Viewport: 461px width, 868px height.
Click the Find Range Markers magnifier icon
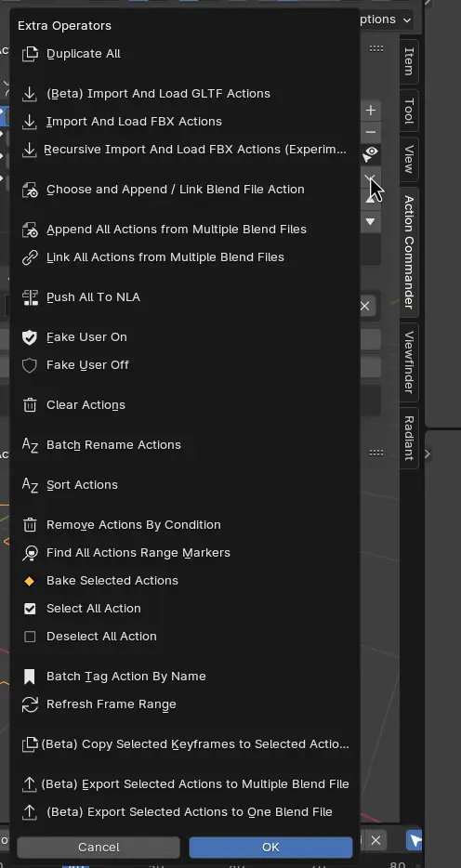point(30,553)
